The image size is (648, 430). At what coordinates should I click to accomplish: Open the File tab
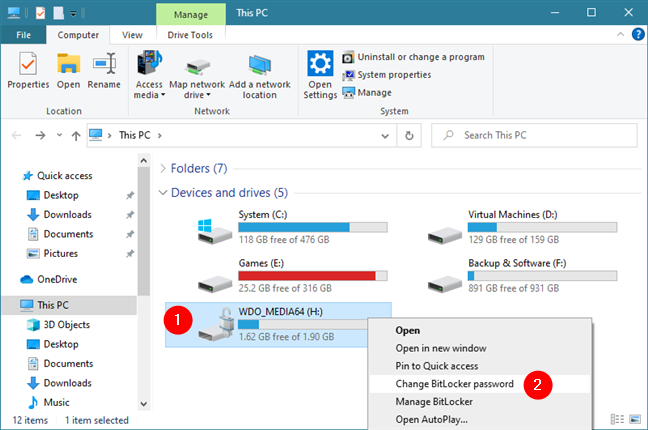23,35
